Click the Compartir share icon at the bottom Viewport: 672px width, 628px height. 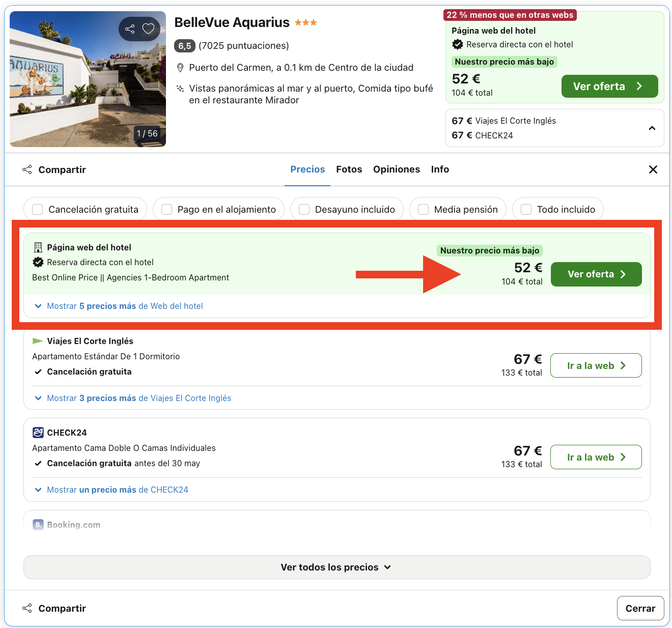(x=26, y=608)
